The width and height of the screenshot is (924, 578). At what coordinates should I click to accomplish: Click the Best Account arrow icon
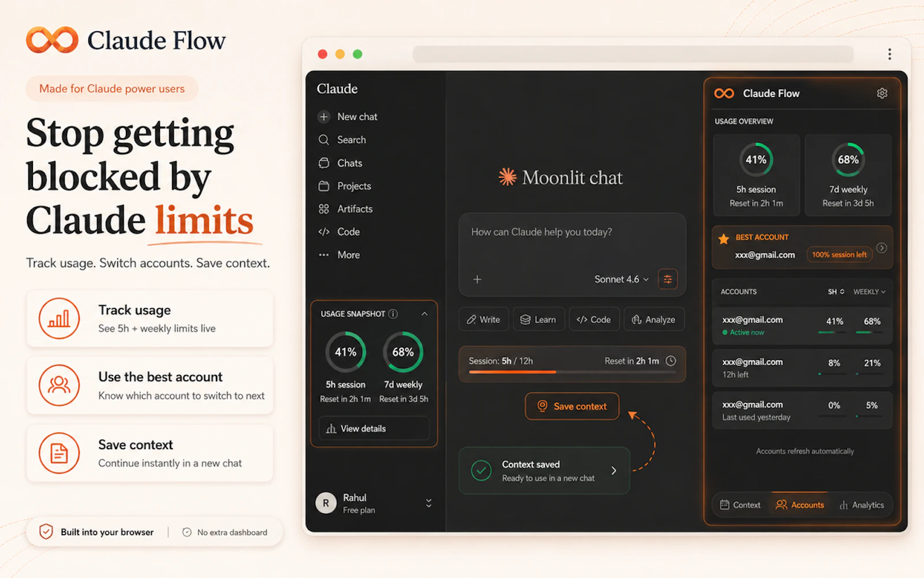tap(881, 248)
